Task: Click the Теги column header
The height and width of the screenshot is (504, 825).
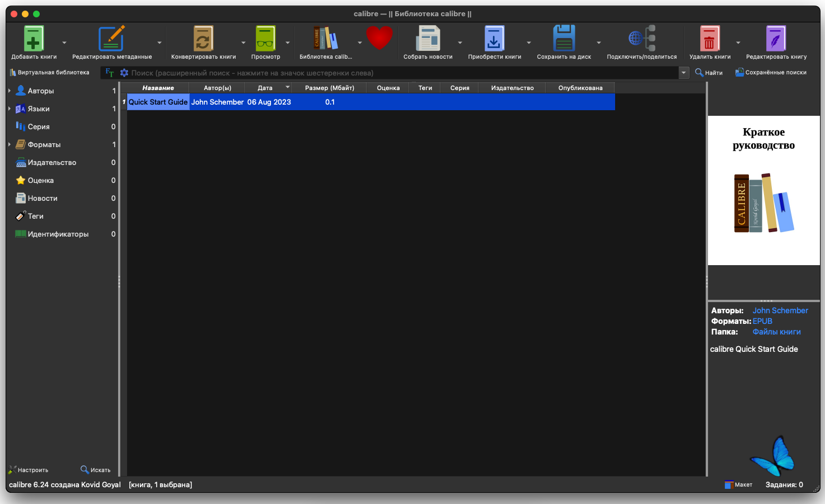Action: tap(425, 88)
